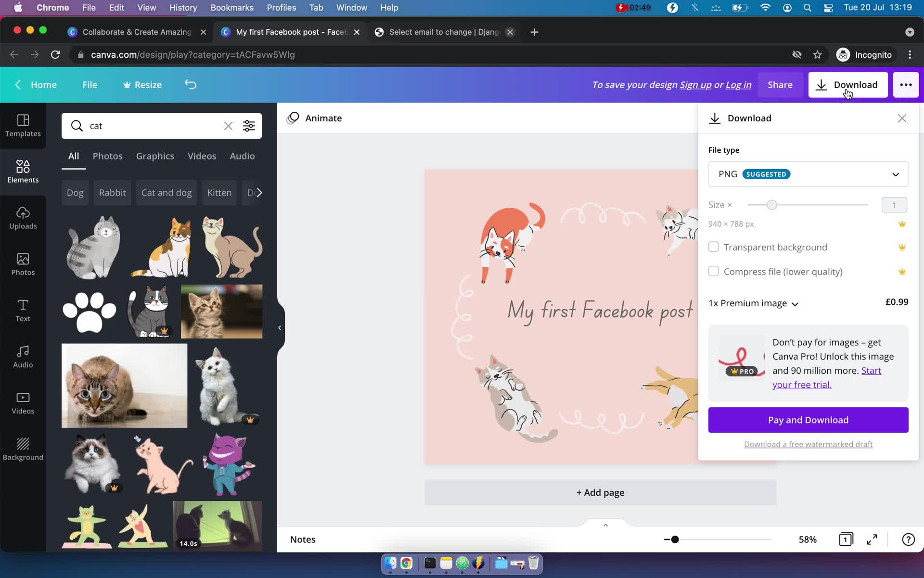Switch to the Graphics results tab
This screenshot has width=924, height=578.
point(155,156)
